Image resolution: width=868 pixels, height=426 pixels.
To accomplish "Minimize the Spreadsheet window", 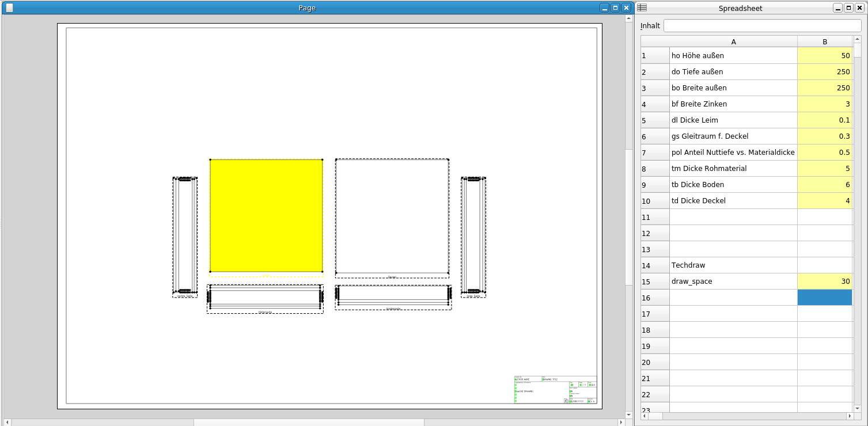I will [x=839, y=7].
